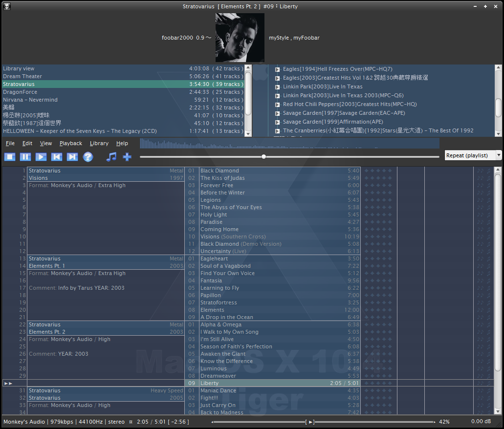
Task: Click the Elements Pt. 2 album header
Action: 106,328
